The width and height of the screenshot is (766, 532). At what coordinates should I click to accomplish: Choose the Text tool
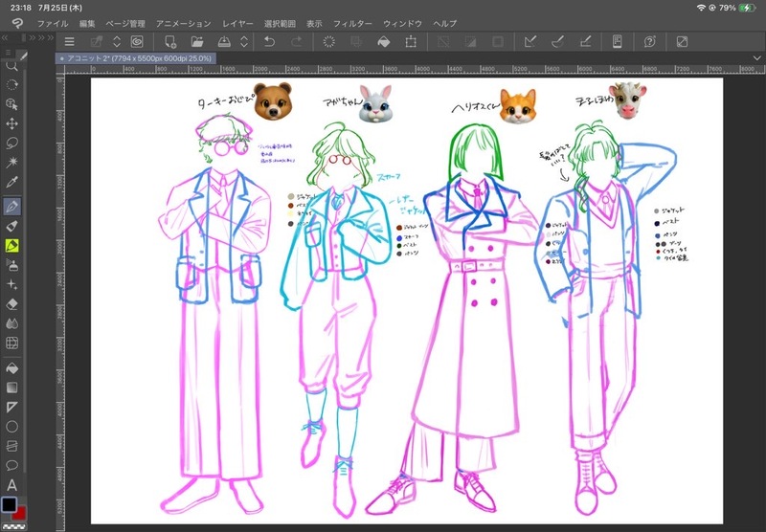click(12, 485)
